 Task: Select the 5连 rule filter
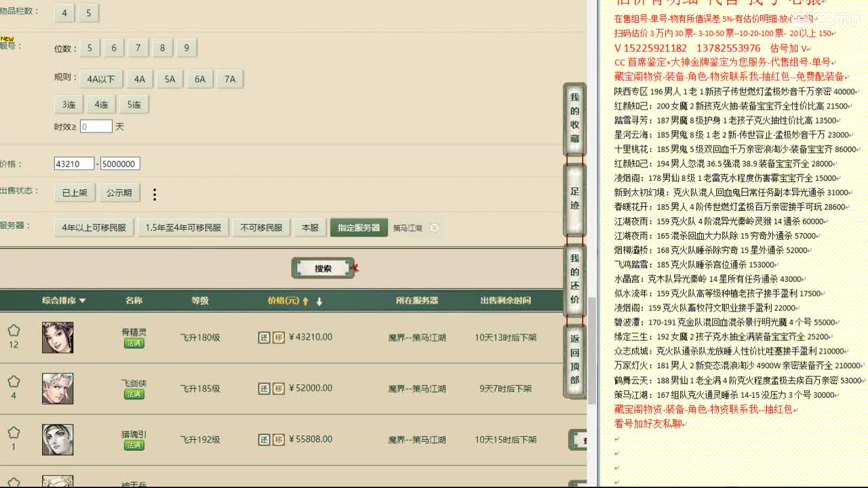click(134, 104)
